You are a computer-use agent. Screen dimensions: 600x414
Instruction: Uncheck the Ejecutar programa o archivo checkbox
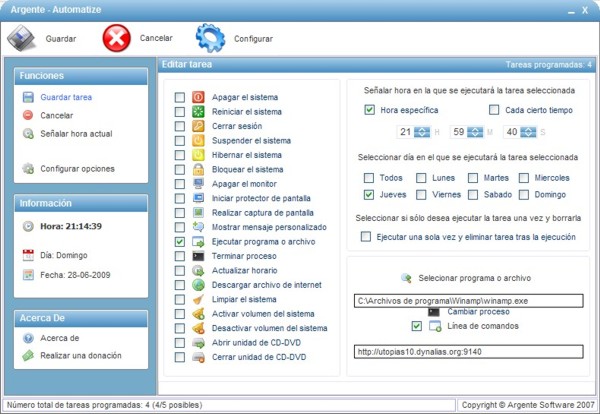click(x=179, y=241)
